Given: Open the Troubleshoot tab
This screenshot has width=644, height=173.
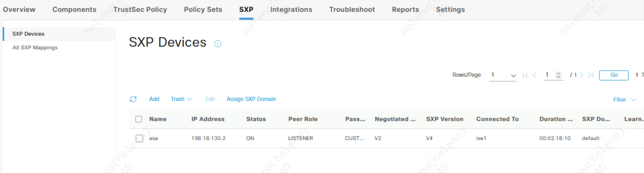Looking at the screenshot, I should click(352, 9).
